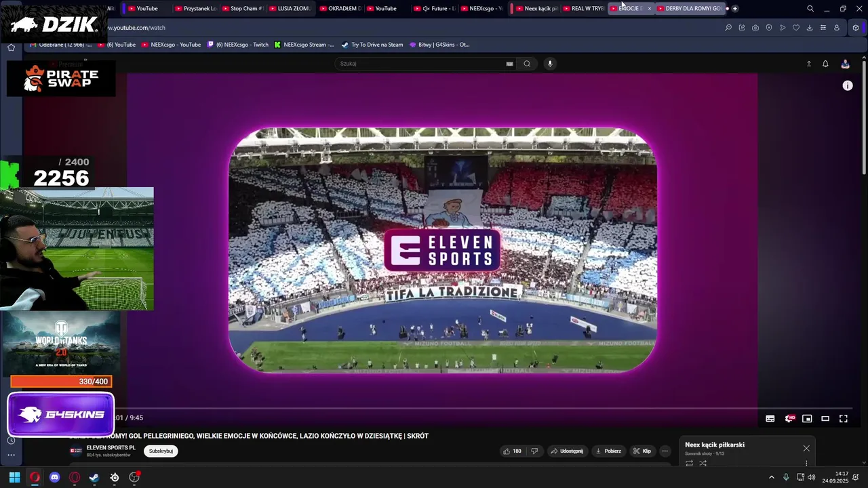Switch to theater mode
Viewport: 868px width, 488px height.
(x=825, y=419)
